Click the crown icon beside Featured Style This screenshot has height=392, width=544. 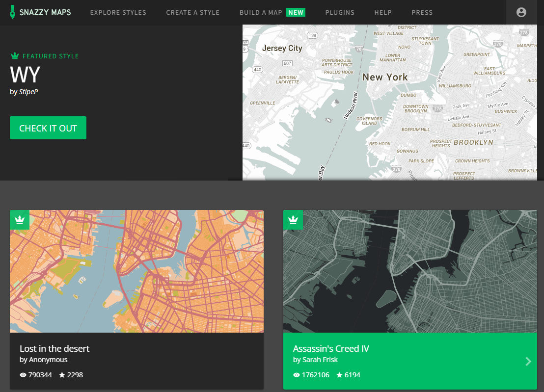click(15, 55)
